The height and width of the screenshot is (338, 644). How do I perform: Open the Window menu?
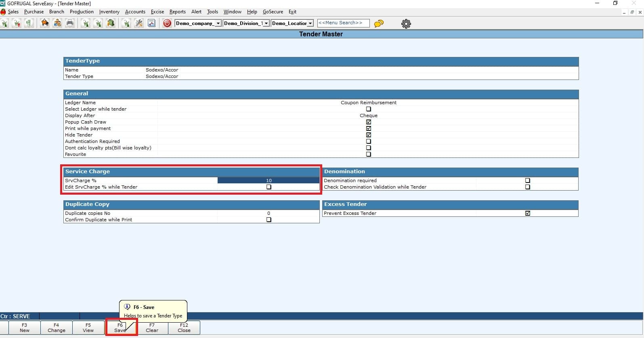click(x=233, y=12)
